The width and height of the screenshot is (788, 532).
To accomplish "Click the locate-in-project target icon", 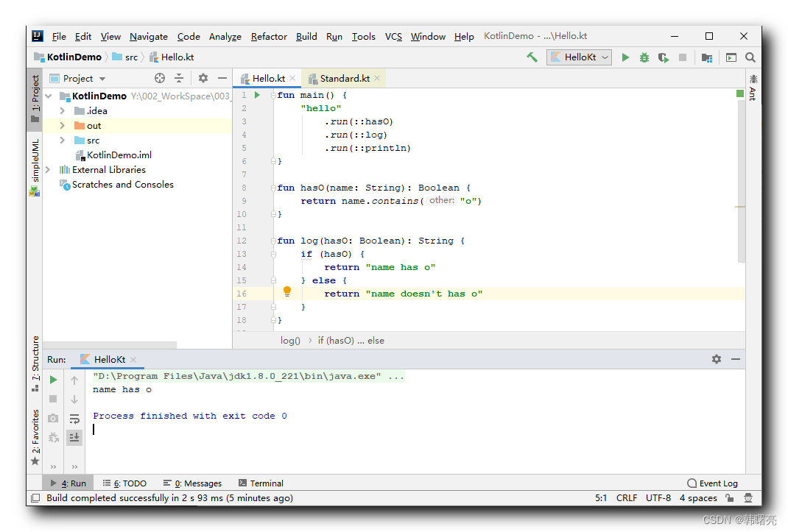I will pos(160,78).
